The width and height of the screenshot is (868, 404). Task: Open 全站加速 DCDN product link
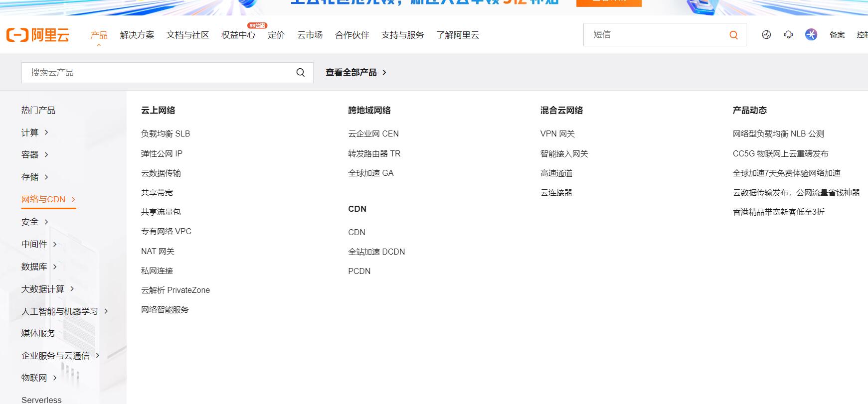coord(376,252)
